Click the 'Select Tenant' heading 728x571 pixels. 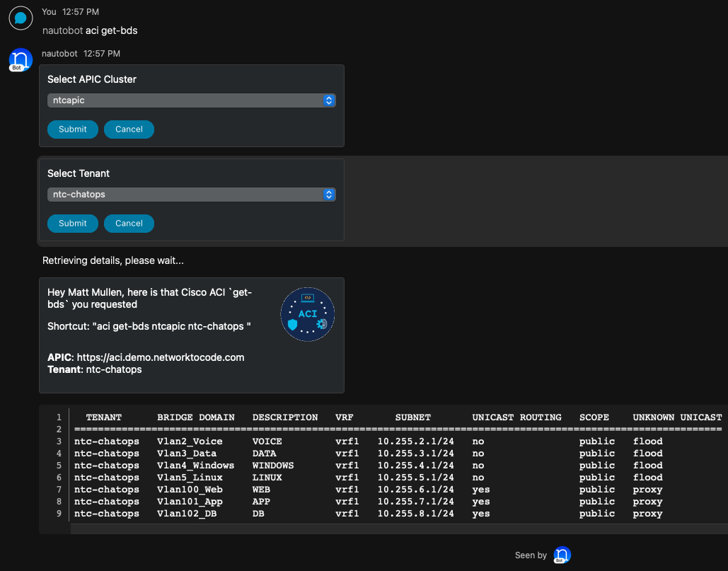(x=79, y=173)
